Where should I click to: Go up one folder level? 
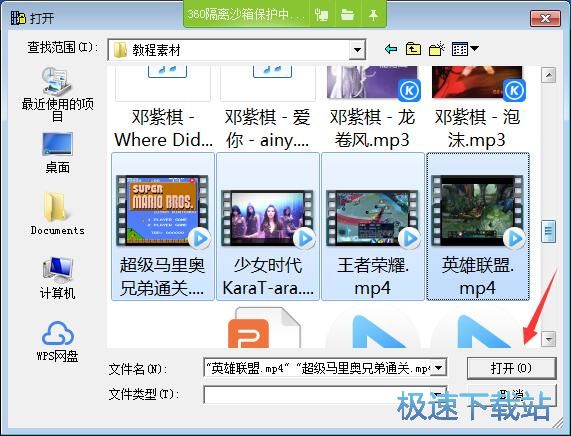click(413, 49)
